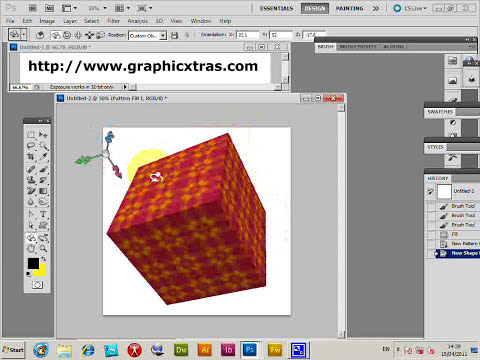This screenshot has width=480, height=360.
Task: Choose the 3D pan mode in options bar
Action: pyautogui.click(x=78, y=35)
